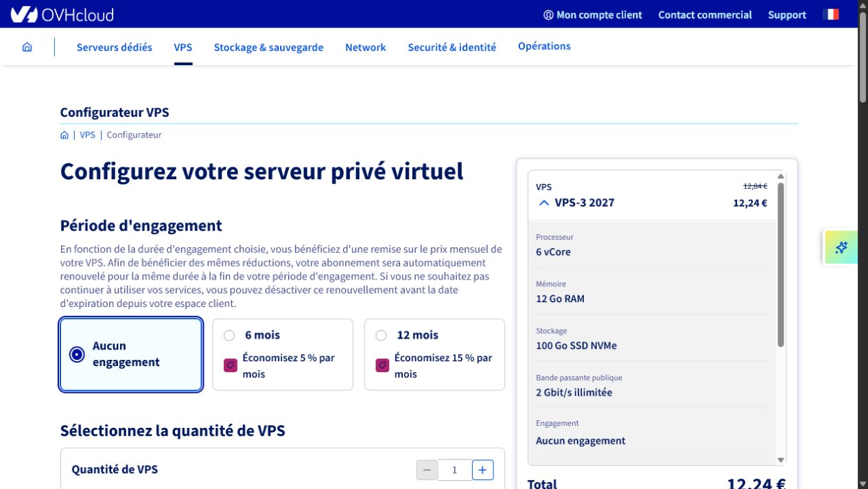The image size is (868, 489).
Task: Click the VPS breadcrumb link
Action: [x=87, y=135]
